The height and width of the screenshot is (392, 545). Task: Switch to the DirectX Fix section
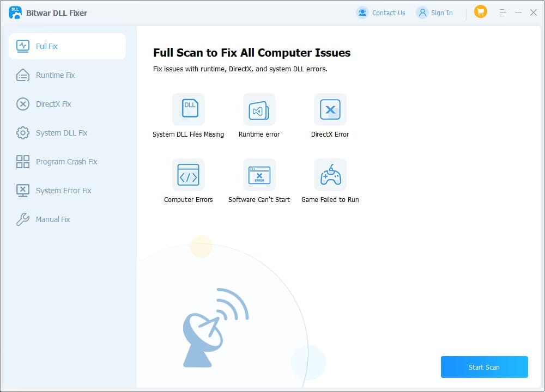pyautogui.click(x=68, y=104)
